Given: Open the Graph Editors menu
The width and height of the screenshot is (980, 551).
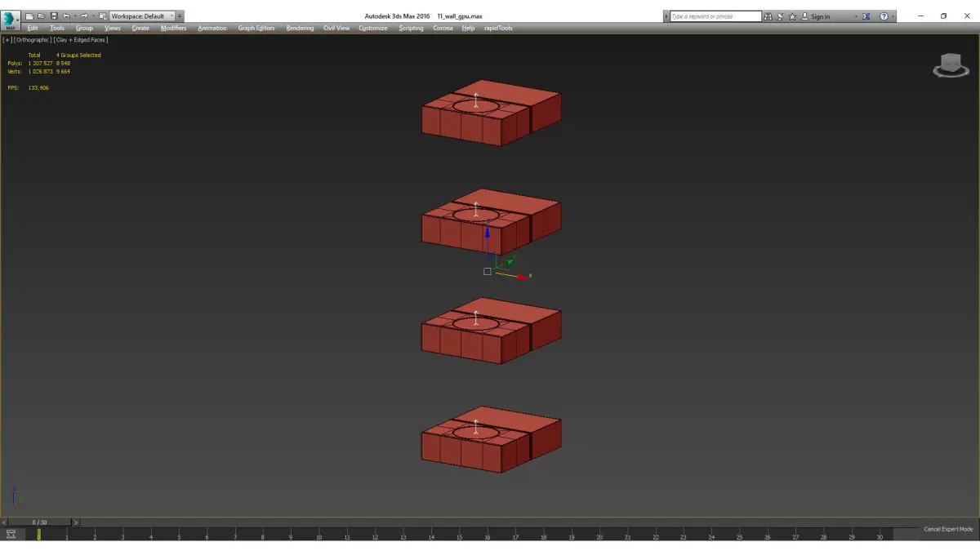Looking at the screenshot, I should [x=256, y=28].
